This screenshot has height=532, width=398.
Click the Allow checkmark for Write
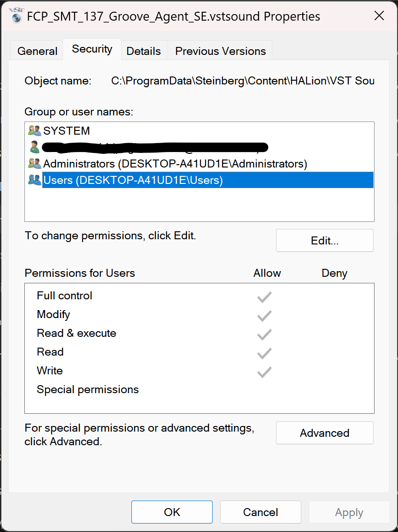(x=264, y=371)
